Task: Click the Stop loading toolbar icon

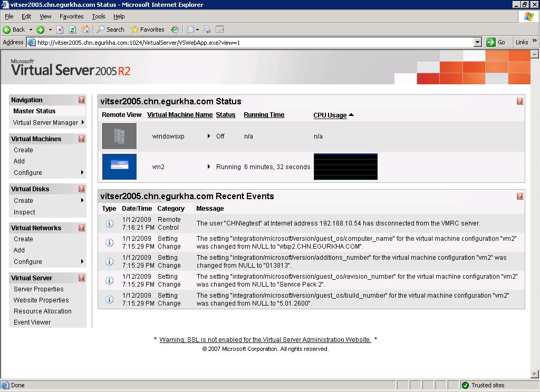Action: pos(60,30)
